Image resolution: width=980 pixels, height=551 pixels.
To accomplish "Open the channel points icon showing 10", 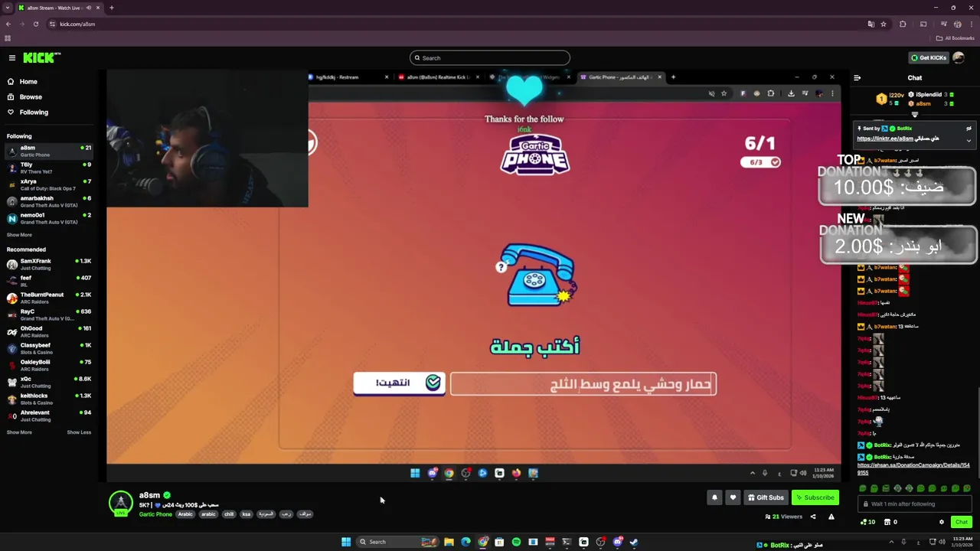I will point(868,522).
